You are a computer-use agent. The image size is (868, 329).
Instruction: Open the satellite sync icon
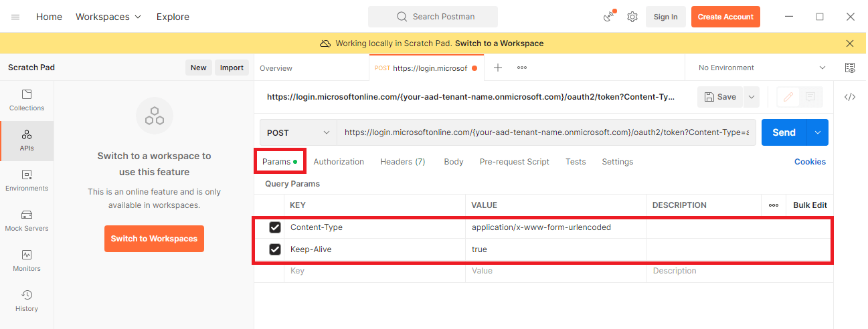pyautogui.click(x=609, y=17)
